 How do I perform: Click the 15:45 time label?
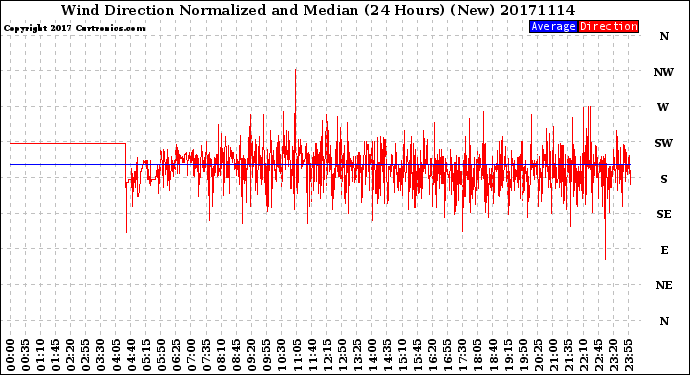click(417, 355)
